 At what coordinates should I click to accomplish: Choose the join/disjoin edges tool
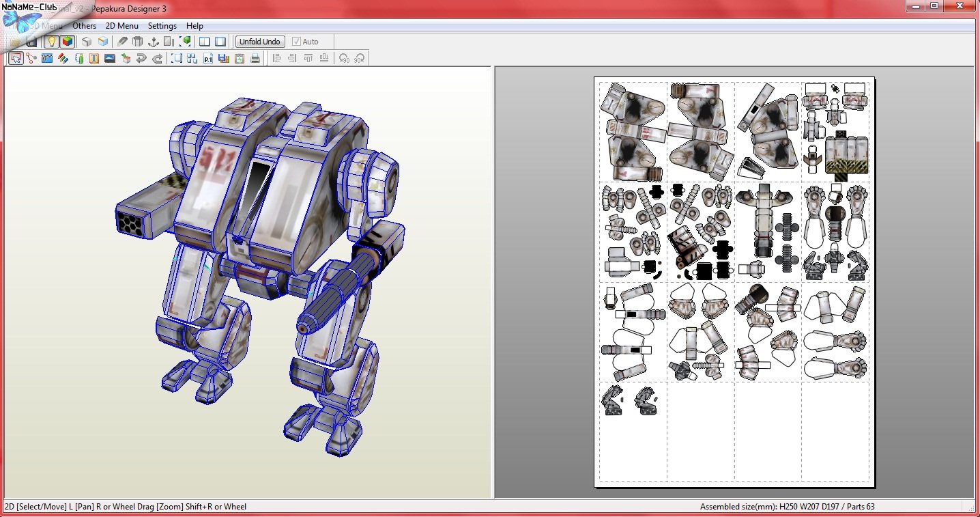click(31, 59)
